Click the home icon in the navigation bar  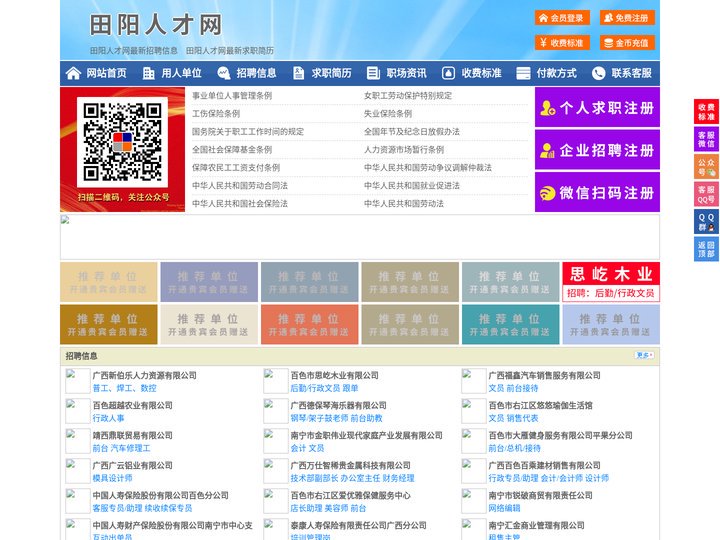(x=73, y=73)
